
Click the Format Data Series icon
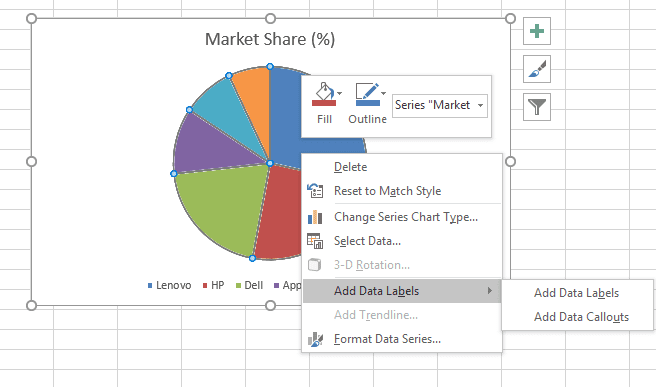(x=315, y=339)
